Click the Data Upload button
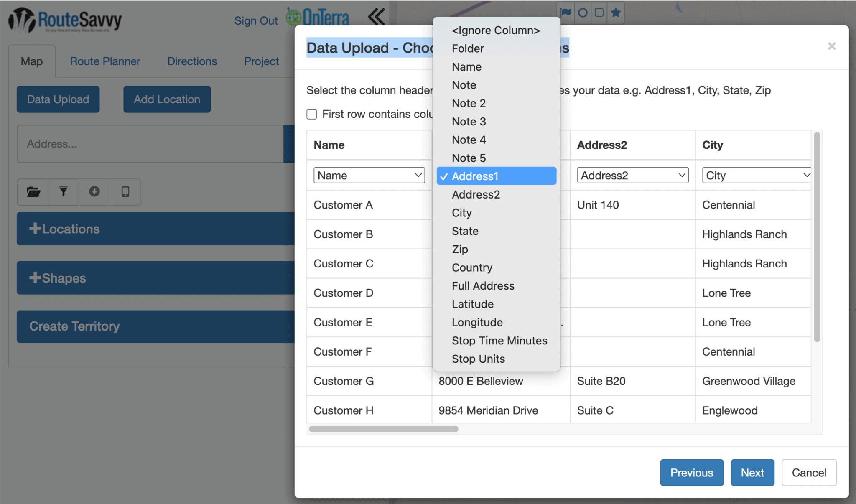856x504 pixels. pos(58,99)
